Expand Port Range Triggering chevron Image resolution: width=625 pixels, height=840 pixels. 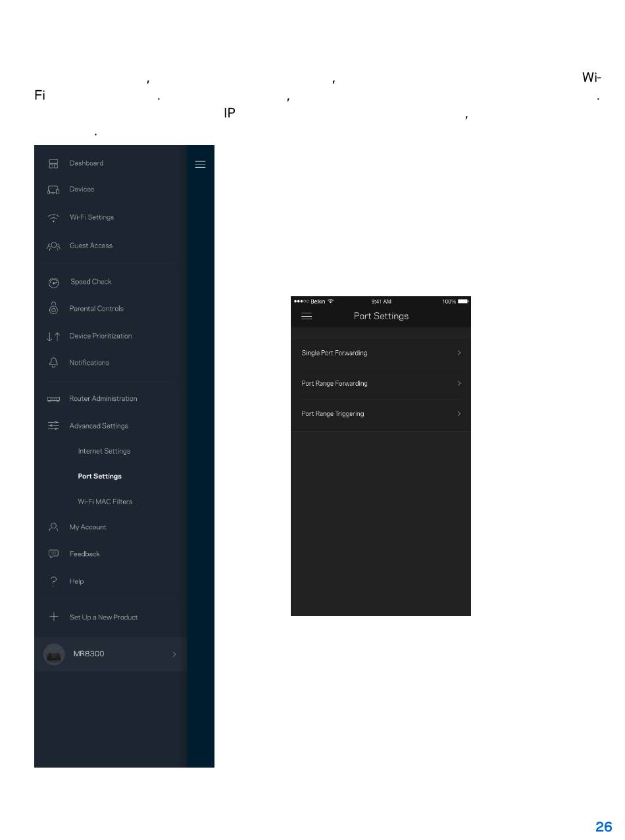459,413
